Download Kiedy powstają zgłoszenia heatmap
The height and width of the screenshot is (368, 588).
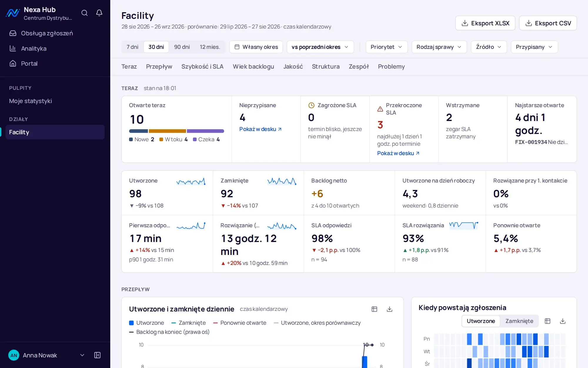coord(563,321)
